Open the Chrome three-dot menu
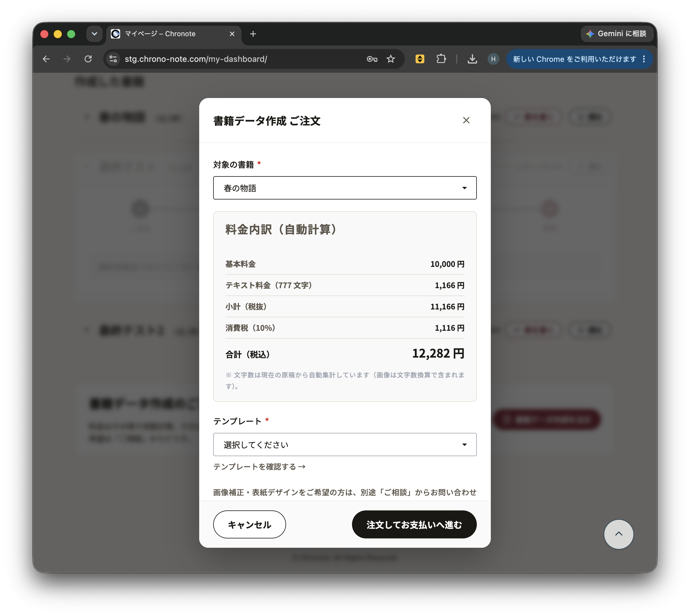690x616 pixels. click(x=644, y=59)
